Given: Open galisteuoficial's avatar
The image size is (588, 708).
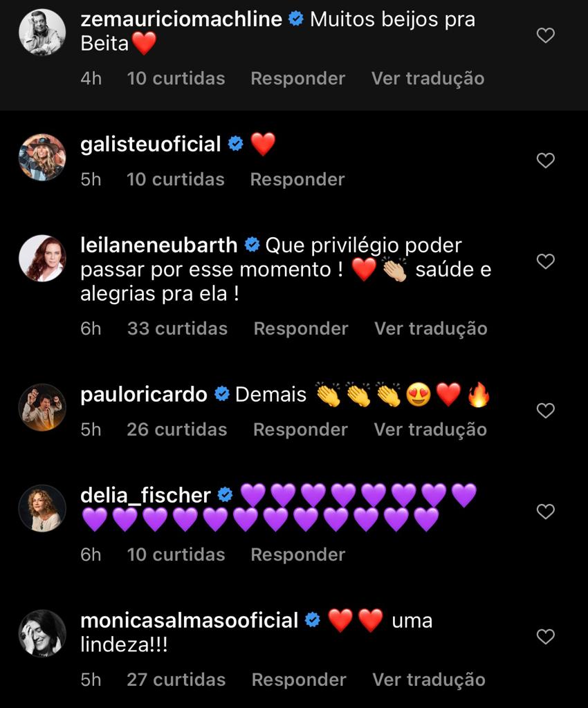Looking at the screenshot, I should pos(42,158).
